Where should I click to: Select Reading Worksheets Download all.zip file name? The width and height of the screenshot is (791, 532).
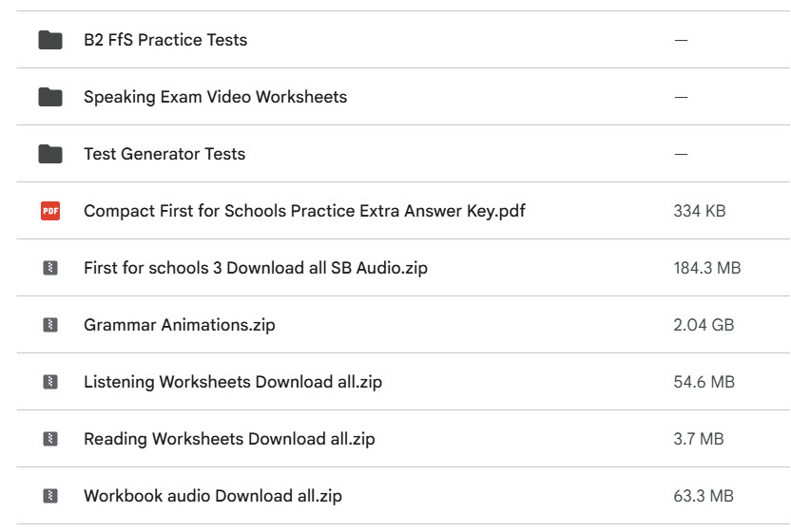pos(229,439)
